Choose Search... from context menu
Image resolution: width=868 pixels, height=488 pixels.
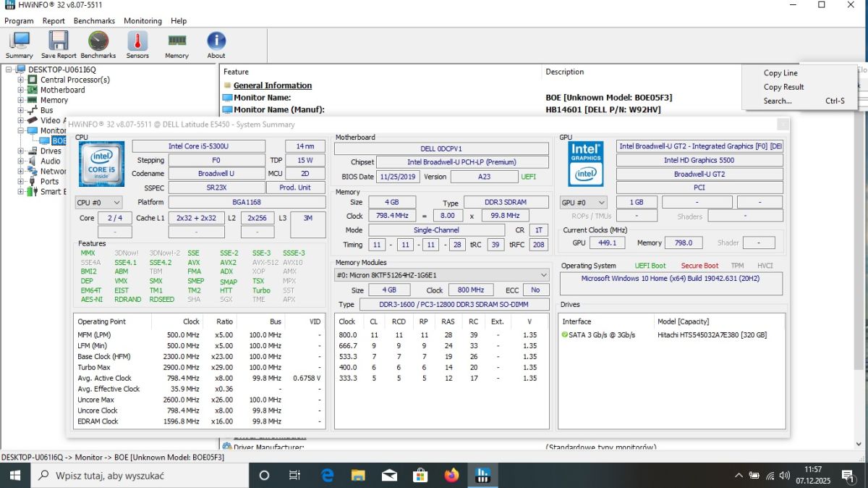coord(799,101)
